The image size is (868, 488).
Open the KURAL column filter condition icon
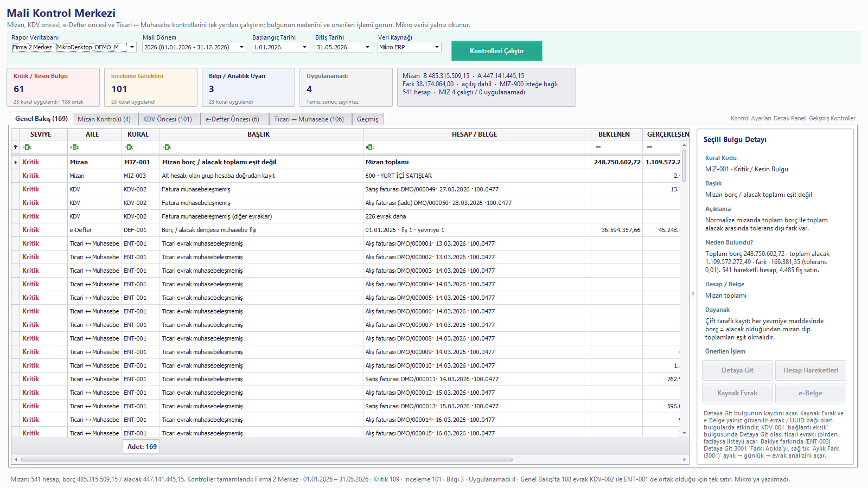pos(129,147)
